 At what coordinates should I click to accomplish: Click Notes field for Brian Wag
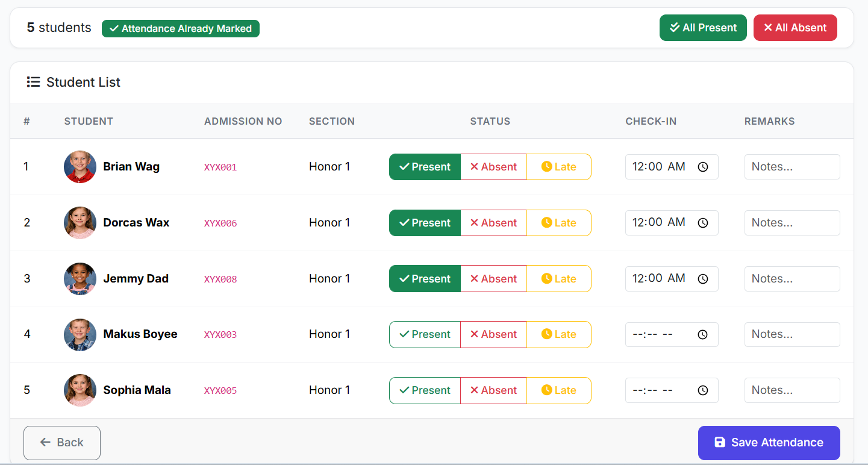click(792, 167)
